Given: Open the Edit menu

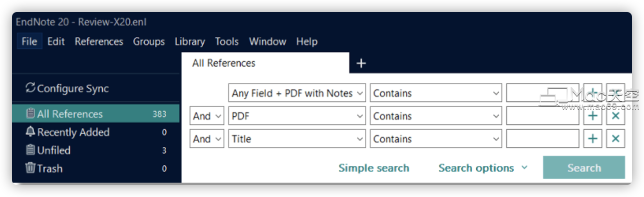Looking at the screenshot, I should click(56, 41).
